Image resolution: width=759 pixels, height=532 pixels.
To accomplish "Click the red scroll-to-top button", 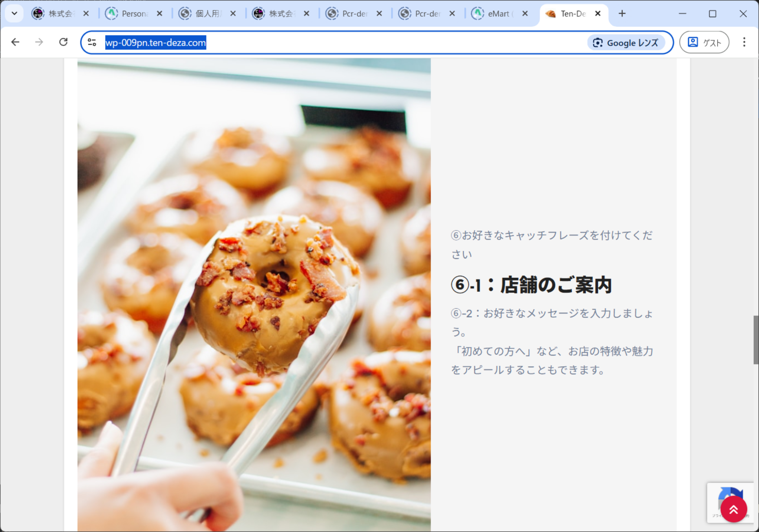I will tap(733, 510).
